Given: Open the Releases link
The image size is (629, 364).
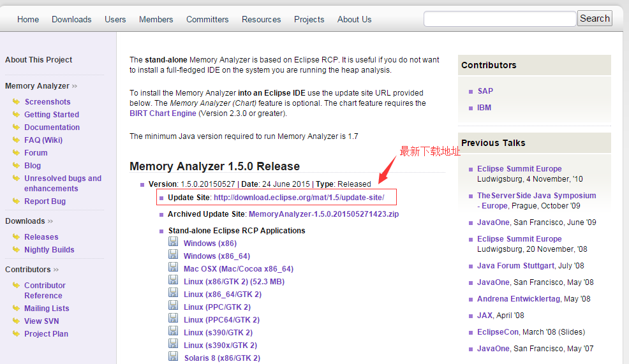Looking at the screenshot, I should (x=41, y=237).
